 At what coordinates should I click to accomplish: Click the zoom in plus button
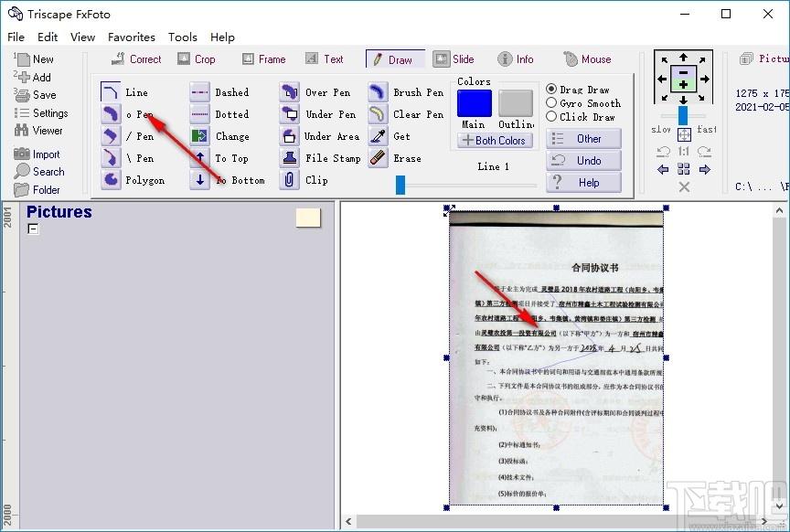684,85
